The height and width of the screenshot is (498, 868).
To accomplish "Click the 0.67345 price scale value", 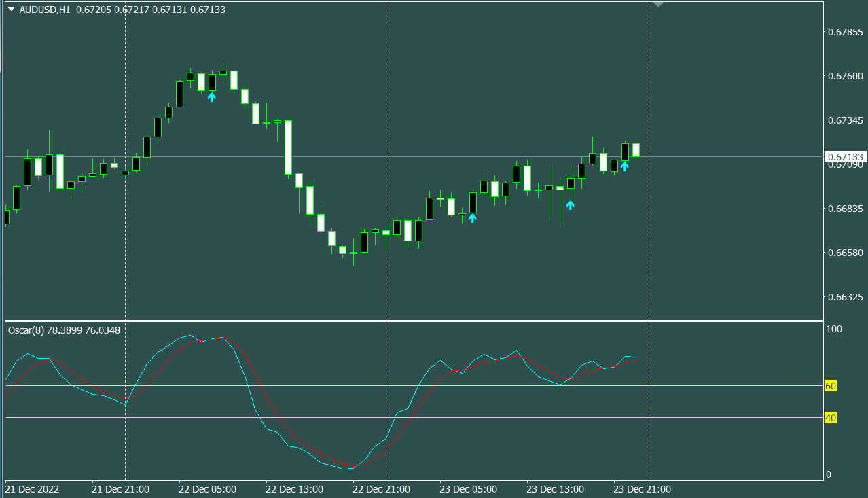I will pyautogui.click(x=845, y=120).
